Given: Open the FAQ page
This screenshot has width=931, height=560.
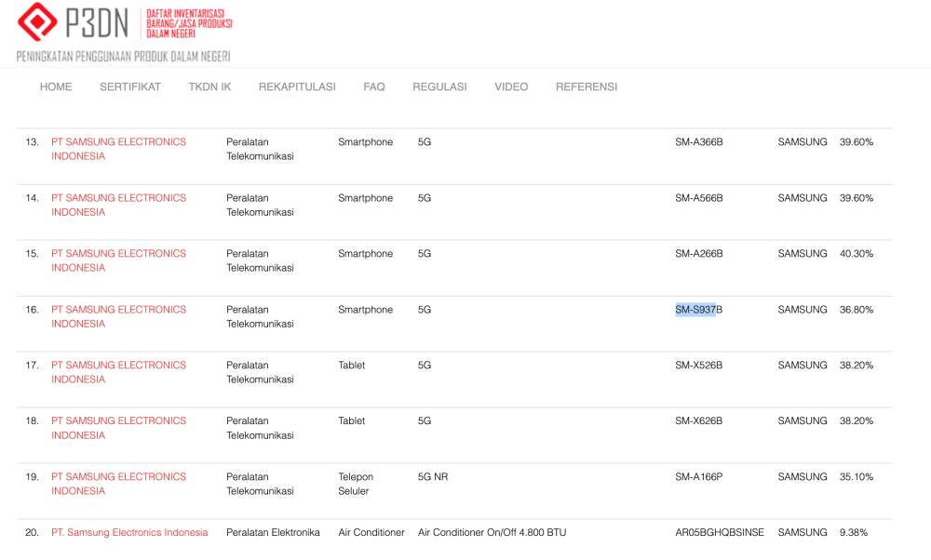Looking at the screenshot, I should pyautogui.click(x=374, y=87).
